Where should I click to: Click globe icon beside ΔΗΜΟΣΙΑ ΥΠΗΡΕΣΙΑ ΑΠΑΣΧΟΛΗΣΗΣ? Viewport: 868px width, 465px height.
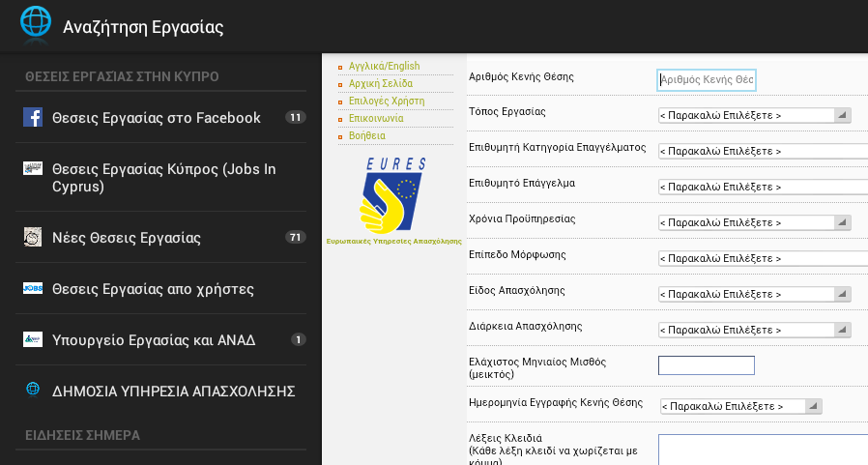click(x=33, y=390)
